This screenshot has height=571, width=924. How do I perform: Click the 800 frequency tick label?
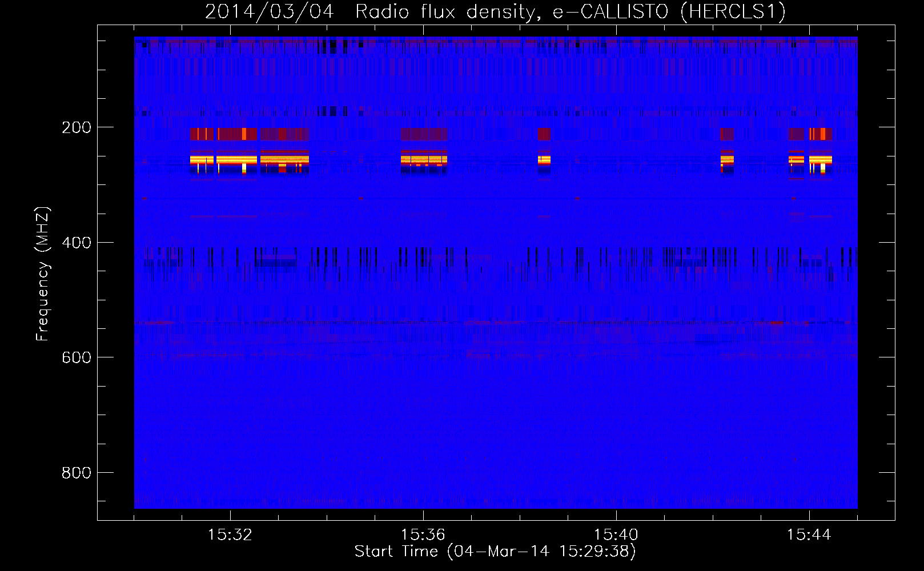tap(77, 473)
